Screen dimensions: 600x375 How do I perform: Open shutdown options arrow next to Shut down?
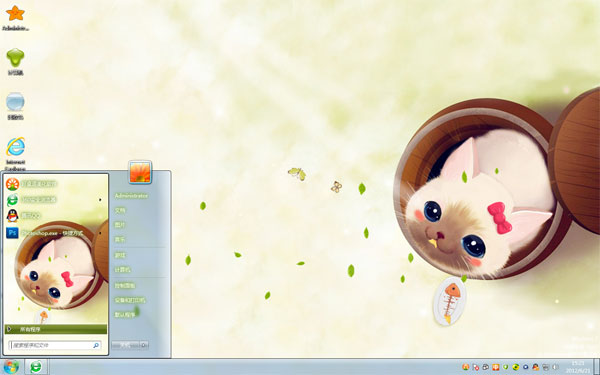144,345
